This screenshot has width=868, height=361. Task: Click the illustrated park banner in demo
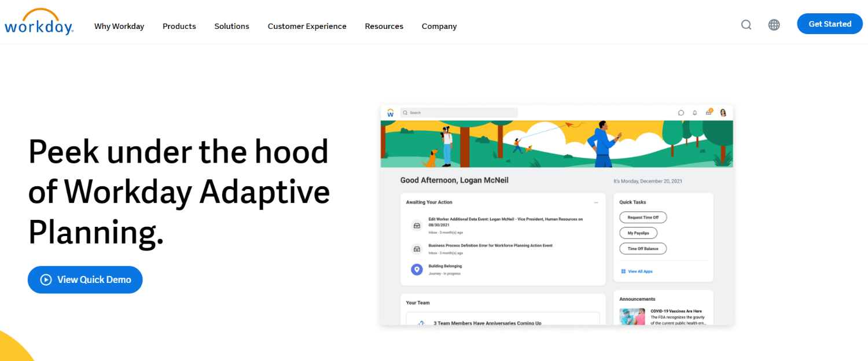[x=557, y=144]
